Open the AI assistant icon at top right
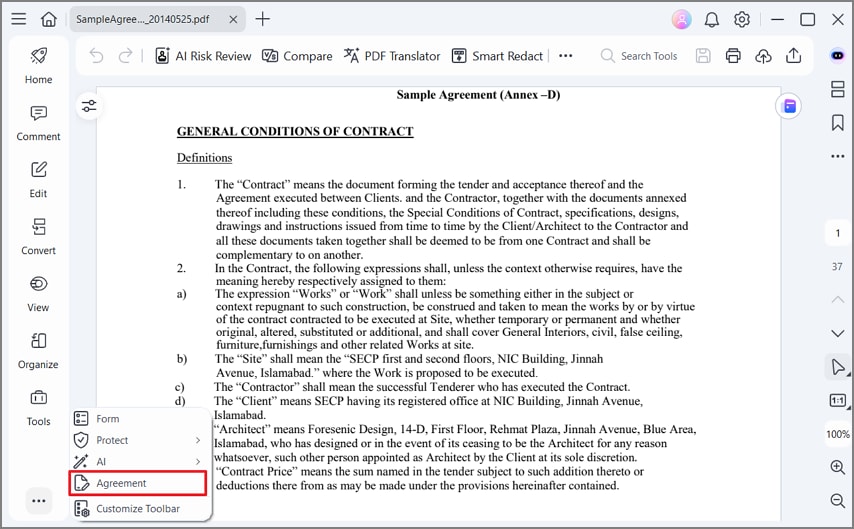The width and height of the screenshot is (854, 529). tap(838, 56)
